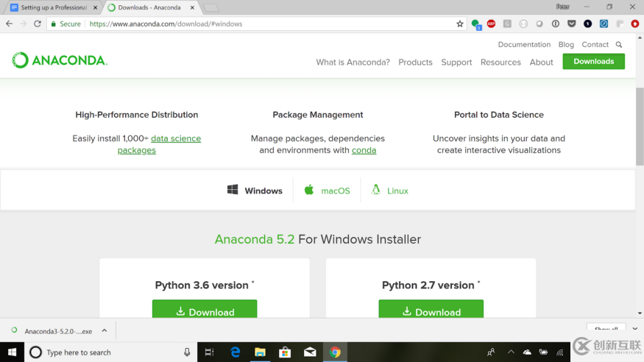The height and width of the screenshot is (362, 644).
Task: Open Microsoft Edge from the taskbar
Action: click(236, 352)
